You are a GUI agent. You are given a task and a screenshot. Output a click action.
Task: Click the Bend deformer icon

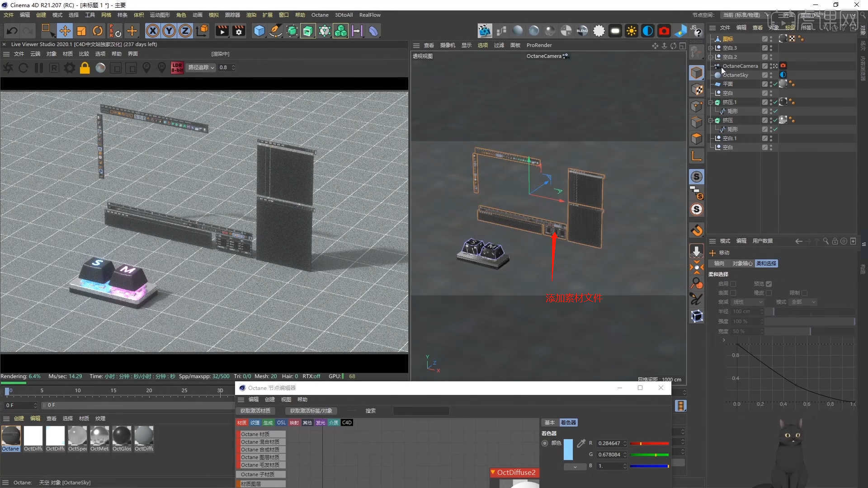click(373, 31)
